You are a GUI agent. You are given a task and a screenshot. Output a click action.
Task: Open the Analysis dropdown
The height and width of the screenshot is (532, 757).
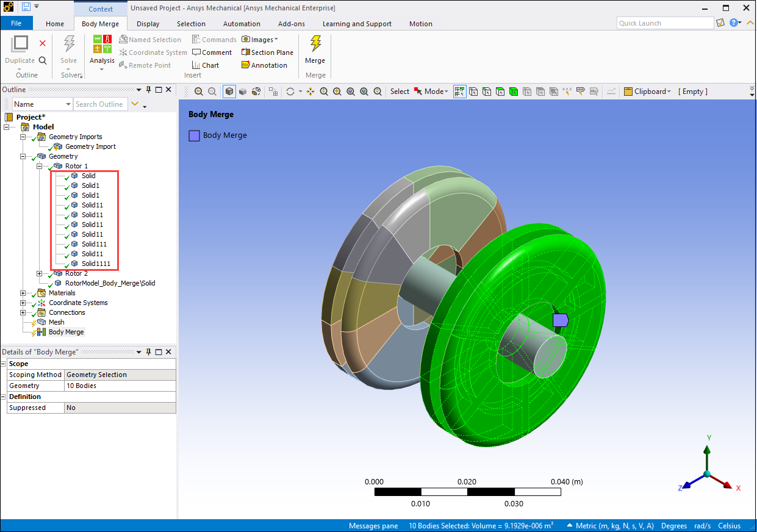102,61
